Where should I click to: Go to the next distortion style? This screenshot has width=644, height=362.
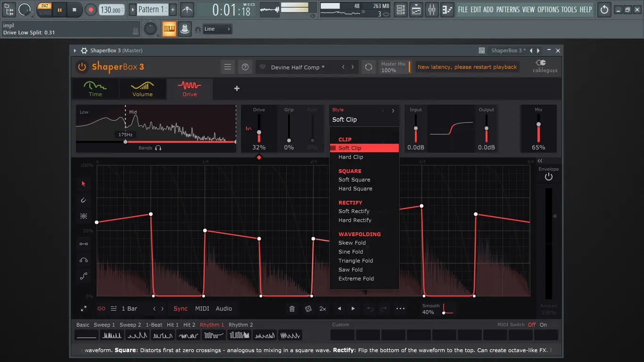tap(393, 111)
